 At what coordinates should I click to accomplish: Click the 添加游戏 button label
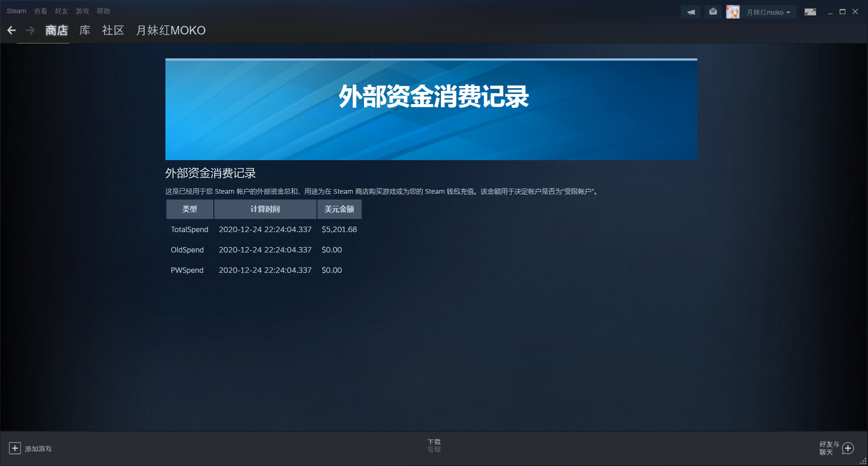coord(38,449)
